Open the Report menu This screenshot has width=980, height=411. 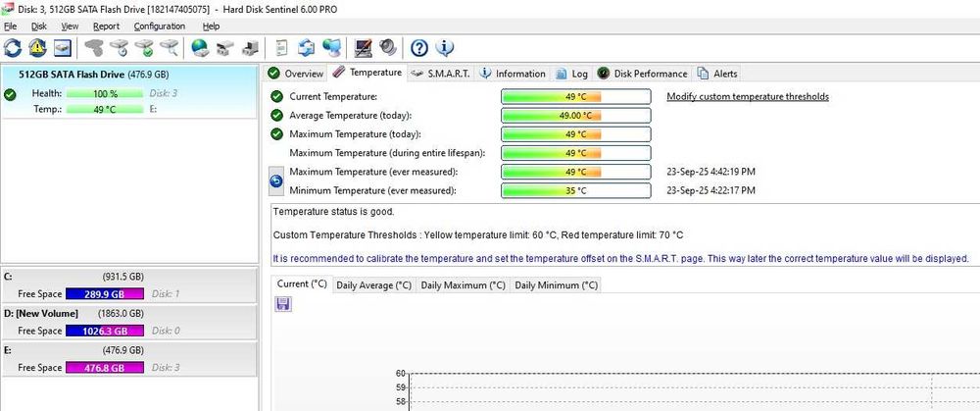point(106,26)
